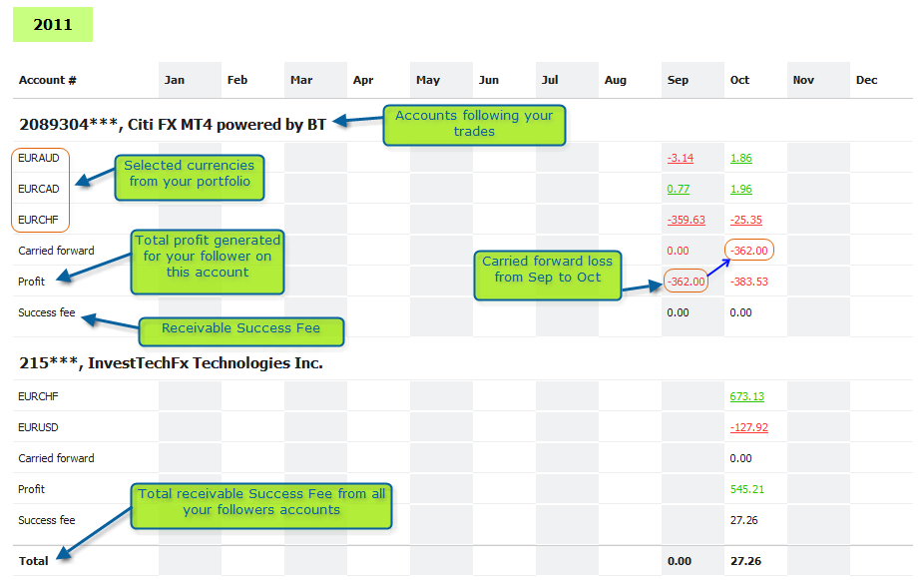Open the 1.86 EURAUD October value
The width and height of the screenshot is (924, 580).
740,158
